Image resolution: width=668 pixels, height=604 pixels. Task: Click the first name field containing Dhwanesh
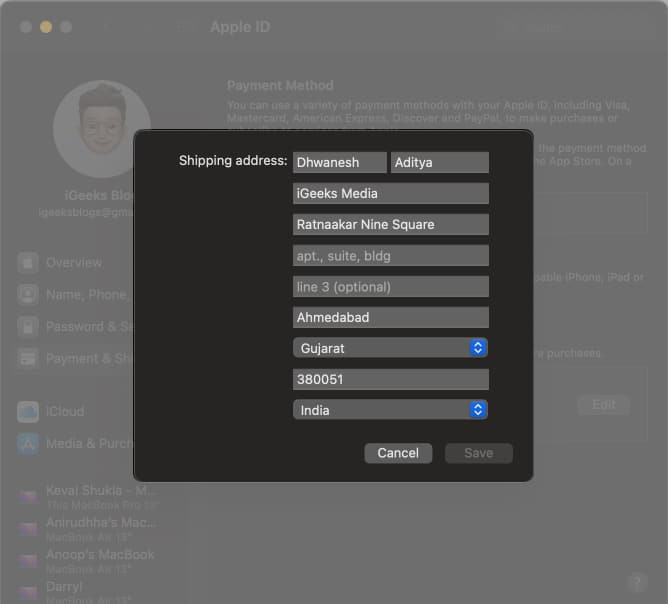click(340, 162)
